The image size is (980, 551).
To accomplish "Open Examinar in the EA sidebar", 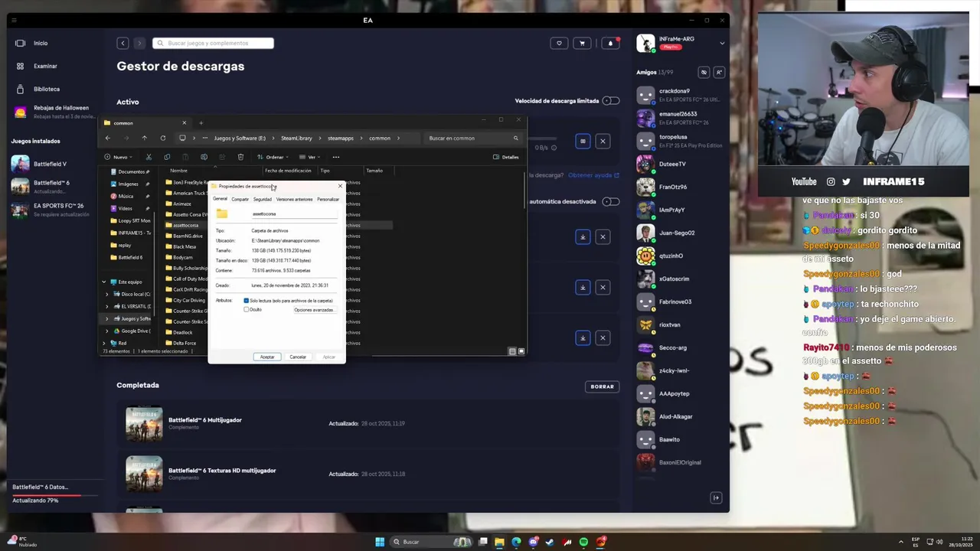I will (x=45, y=66).
